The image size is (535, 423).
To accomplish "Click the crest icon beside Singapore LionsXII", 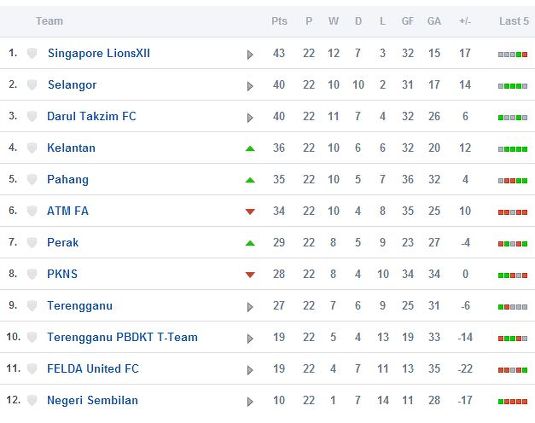I will click(32, 53).
